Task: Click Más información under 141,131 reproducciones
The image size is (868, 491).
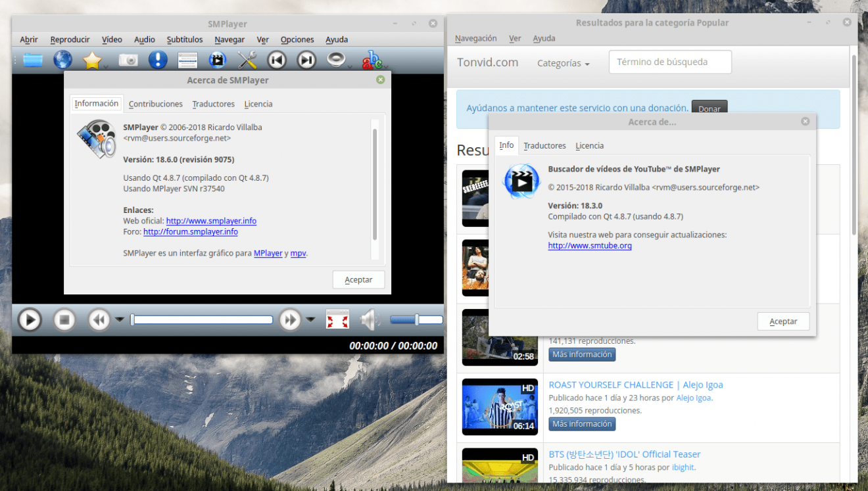Action: coord(582,354)
